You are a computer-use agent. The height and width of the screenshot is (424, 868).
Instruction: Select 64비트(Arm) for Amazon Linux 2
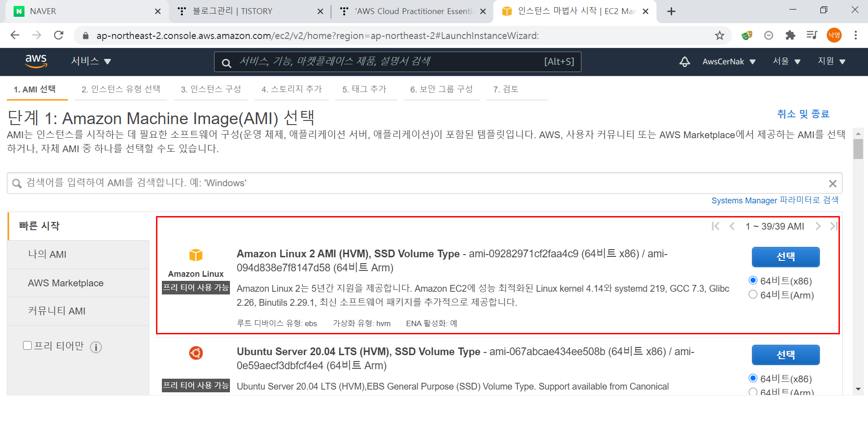753,294
